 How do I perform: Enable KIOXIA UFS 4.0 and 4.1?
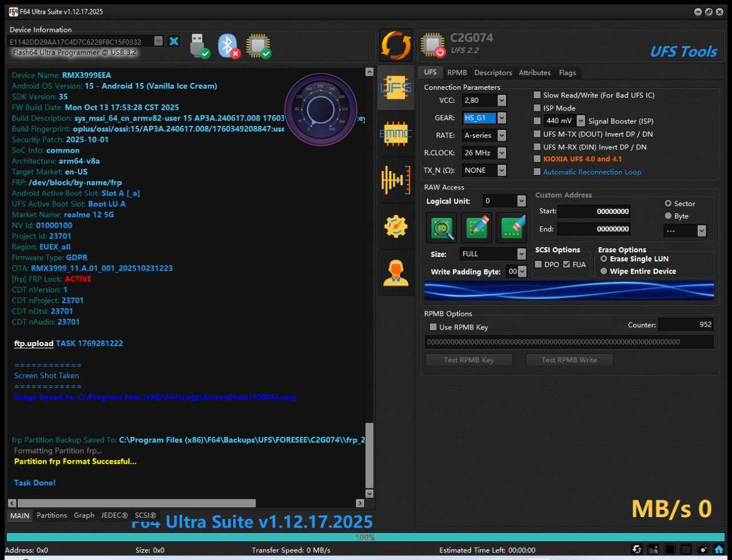pos(537,159)
